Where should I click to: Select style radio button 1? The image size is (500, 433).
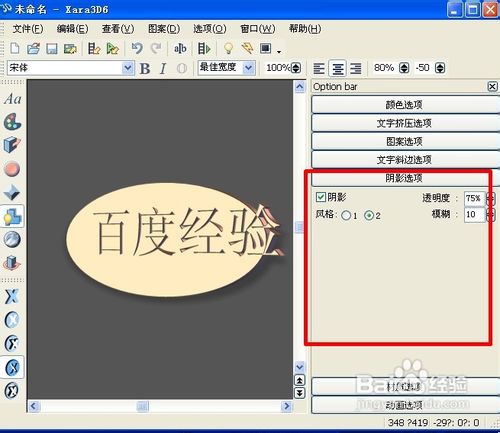pos(346,215)
